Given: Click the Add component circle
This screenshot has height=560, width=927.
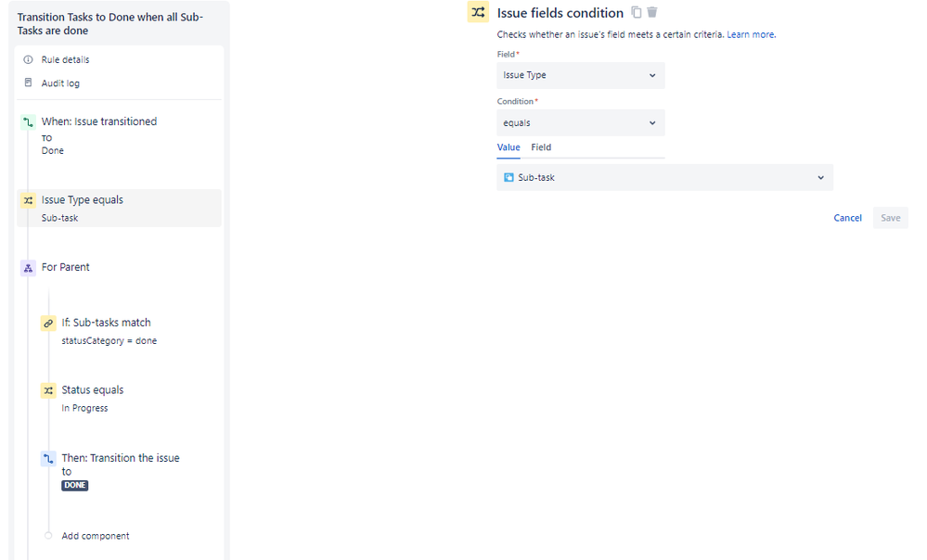Looking at the screenshot, I should pyautogui.click(x=47, y=535).
